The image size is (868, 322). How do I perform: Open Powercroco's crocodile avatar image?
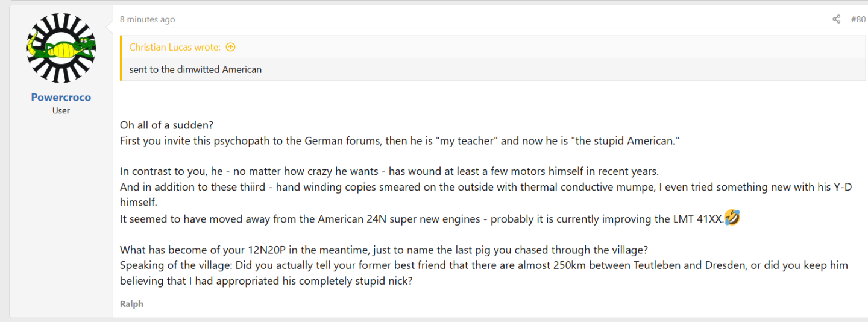point(61,48)
